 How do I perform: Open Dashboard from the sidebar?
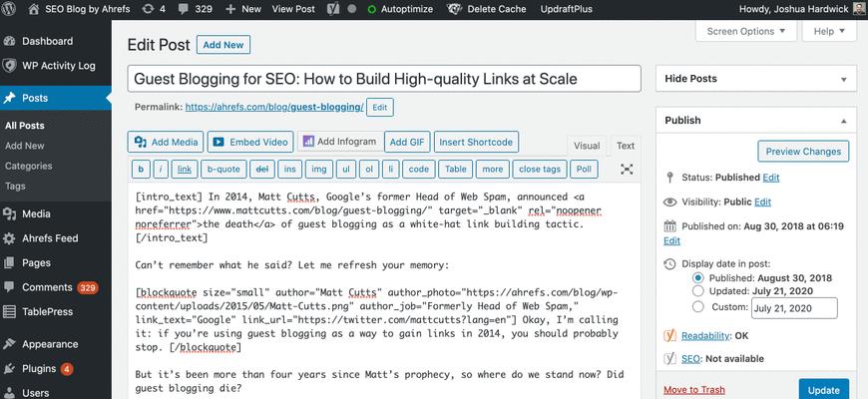[x=45, y=43]
